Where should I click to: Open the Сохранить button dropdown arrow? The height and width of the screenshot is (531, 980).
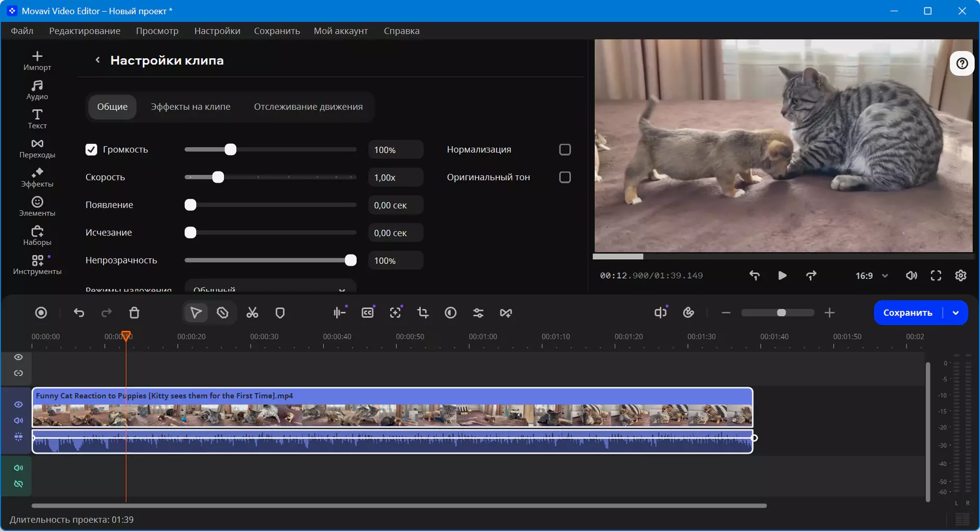tap(956, 313)
